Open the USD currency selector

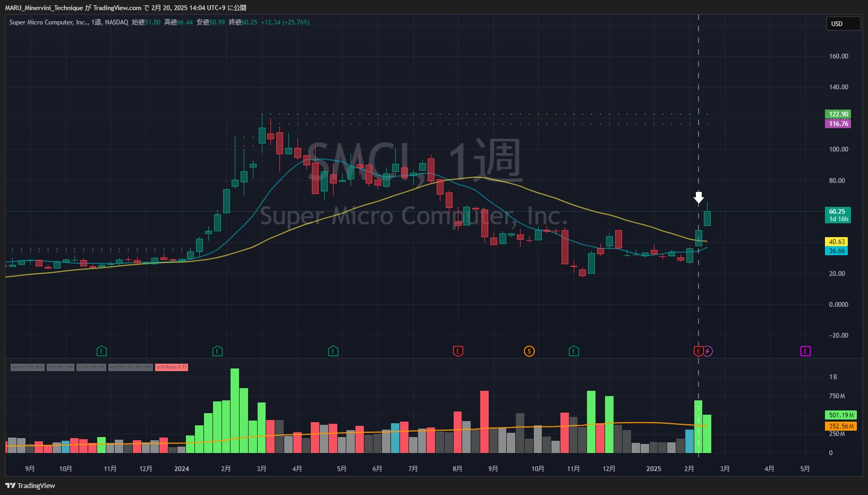pos(843,23)
